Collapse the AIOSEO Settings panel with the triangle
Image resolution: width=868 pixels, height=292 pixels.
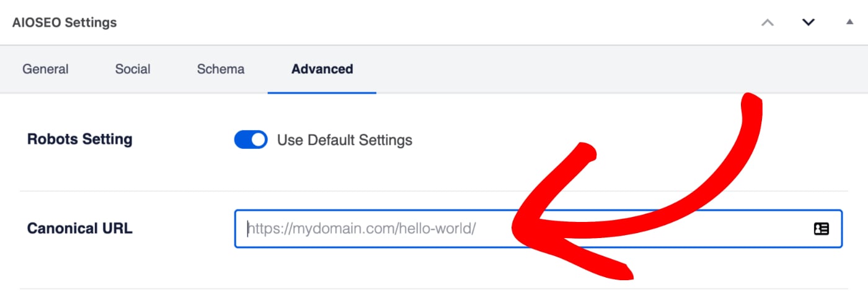[x=849, y=22]
